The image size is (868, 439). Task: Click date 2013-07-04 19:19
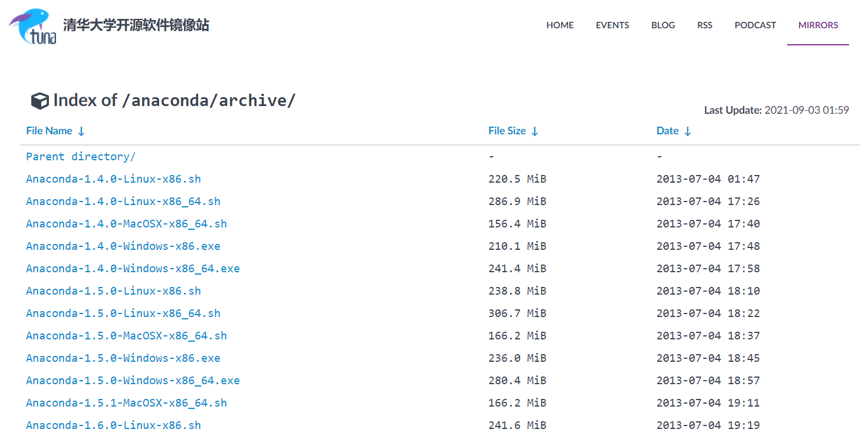[x=708, y=425]
